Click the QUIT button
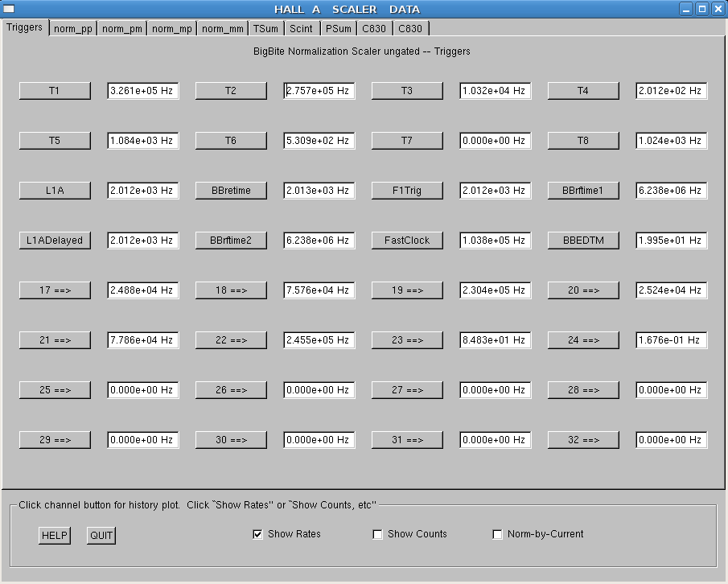 101,535
